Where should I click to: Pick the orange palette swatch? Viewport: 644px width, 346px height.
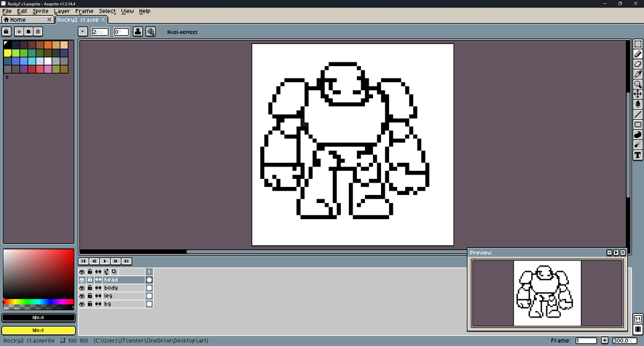point(48,45)
